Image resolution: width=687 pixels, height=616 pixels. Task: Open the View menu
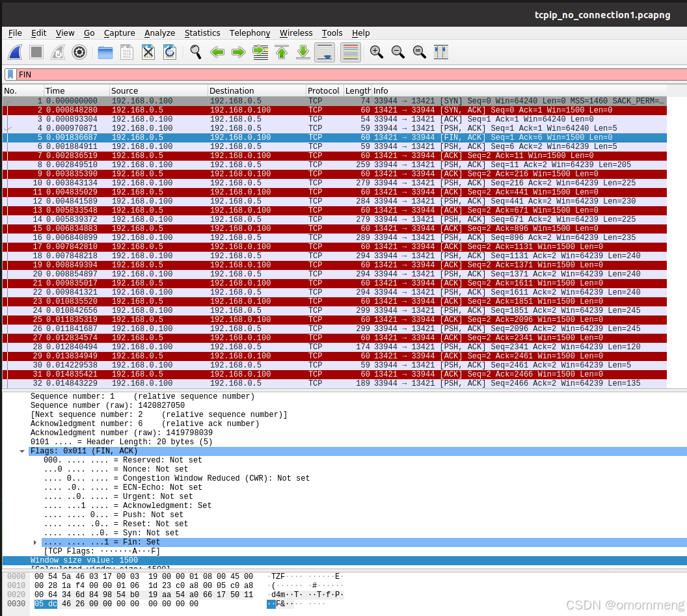click(65, 33)
